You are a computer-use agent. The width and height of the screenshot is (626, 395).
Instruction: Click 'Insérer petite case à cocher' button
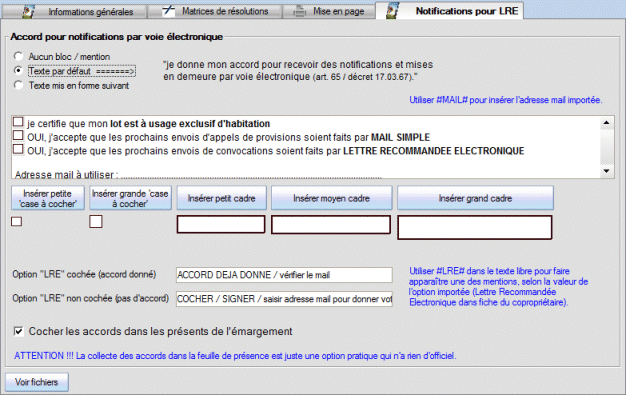click(x=48, y=198)
